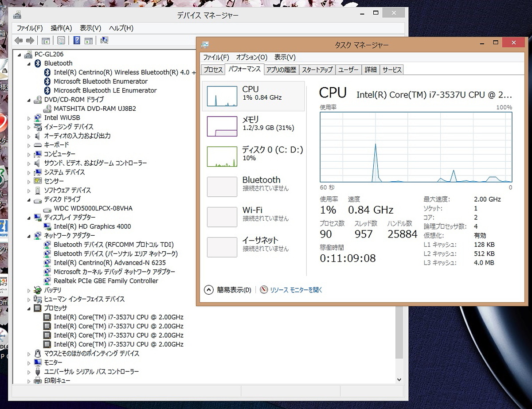The height and width of the screenshot is (409, 532).
Task: Open リソース モニターを開く link
Action: 296,290
